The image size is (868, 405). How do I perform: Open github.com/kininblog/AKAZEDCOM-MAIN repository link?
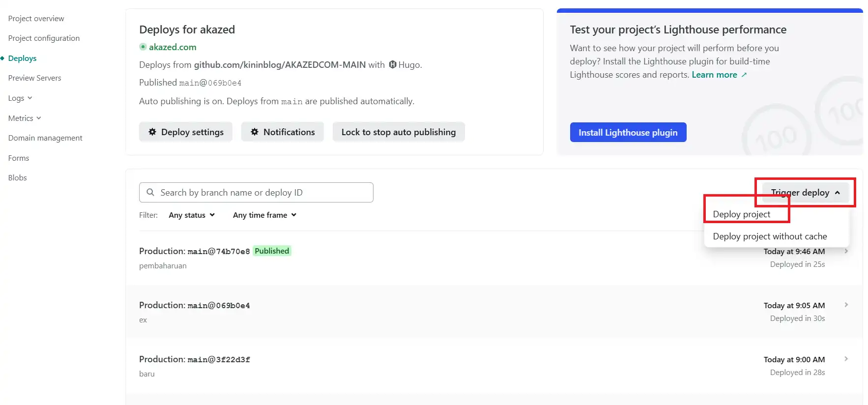coord(280,64)
